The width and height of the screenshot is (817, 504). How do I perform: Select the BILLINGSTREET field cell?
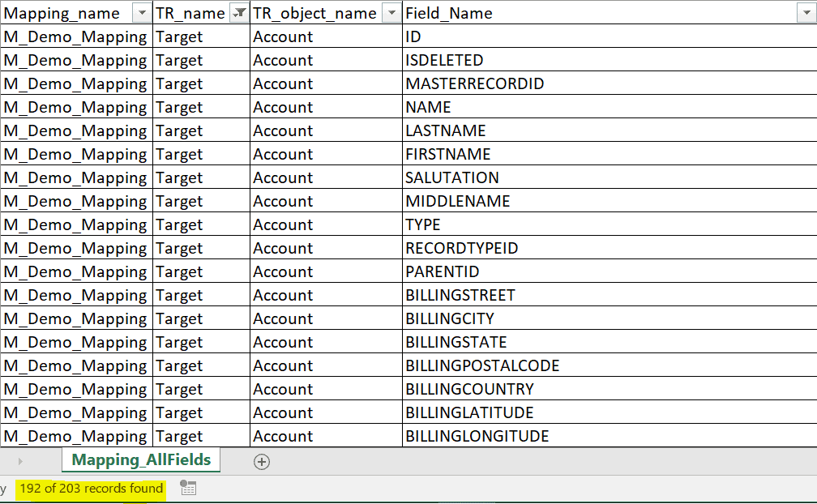click(x=610, y=295)
